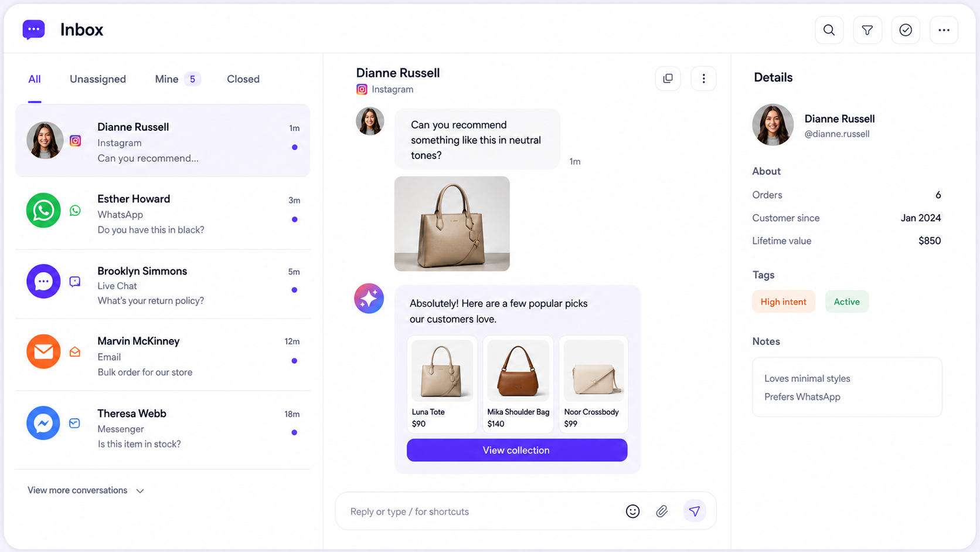Click the purple Inbox chat logo

[33, 29]
